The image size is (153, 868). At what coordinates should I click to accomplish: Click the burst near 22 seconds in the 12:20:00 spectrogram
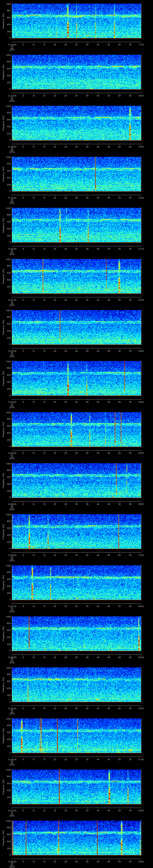(x=60, y=229)
